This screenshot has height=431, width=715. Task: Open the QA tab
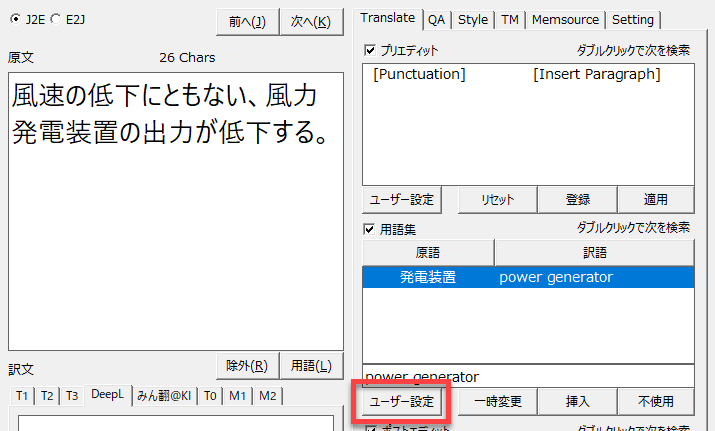coord(437,19)
